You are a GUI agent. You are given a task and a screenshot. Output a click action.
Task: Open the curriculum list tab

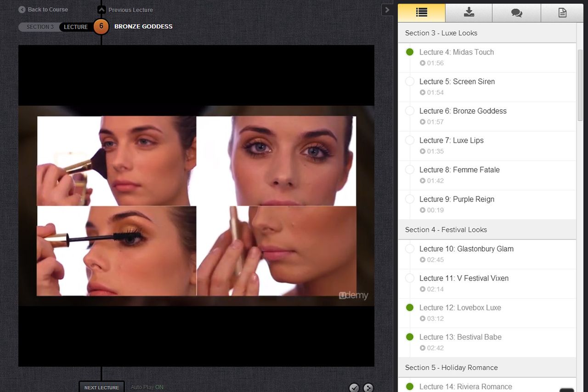click(421, 13)
